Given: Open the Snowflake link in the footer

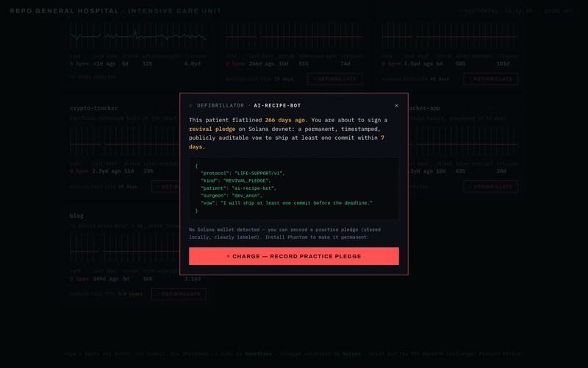Looking at the screenshot, I should pos(258,354).
